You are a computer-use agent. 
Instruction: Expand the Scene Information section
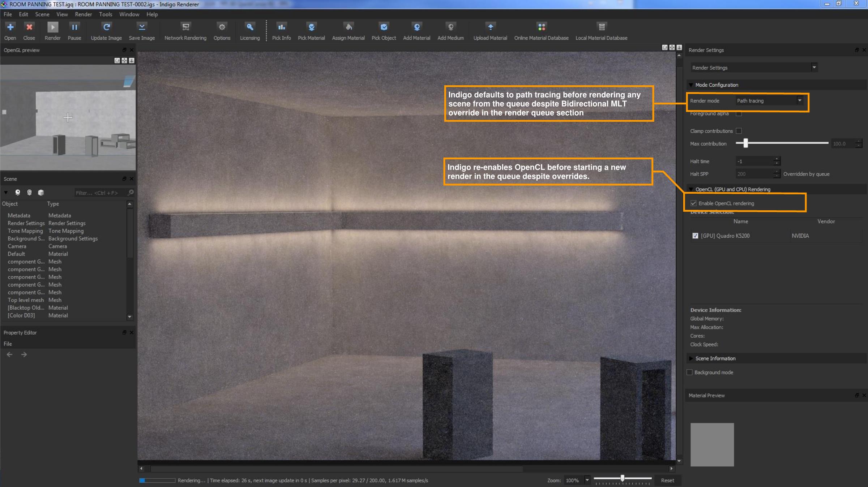715,358
